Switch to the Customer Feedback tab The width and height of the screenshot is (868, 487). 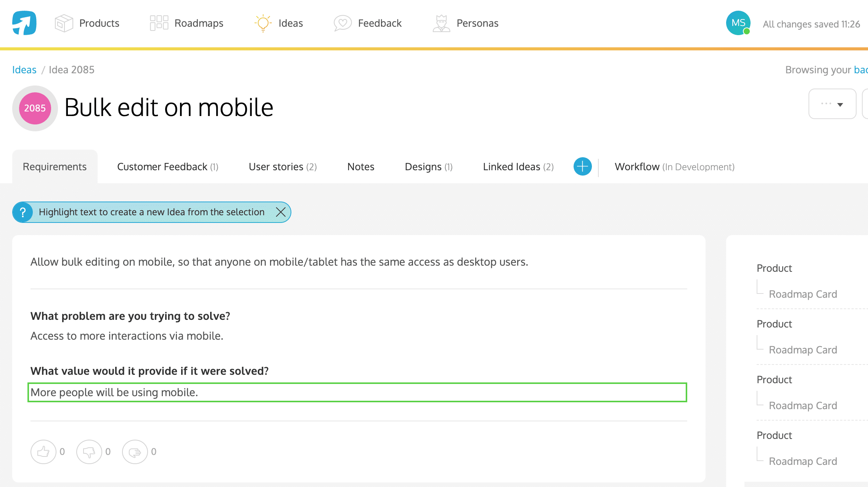click(167, 167)
